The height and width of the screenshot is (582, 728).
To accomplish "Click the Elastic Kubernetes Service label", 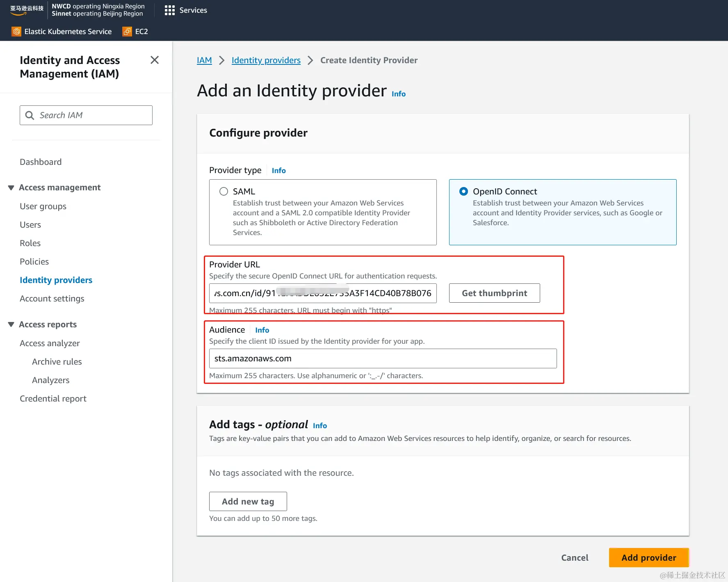I will pos(68,32).
